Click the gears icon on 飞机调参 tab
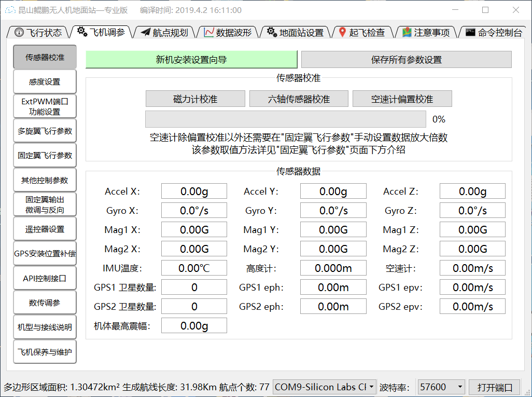532x397 pixels. (82, 32)
